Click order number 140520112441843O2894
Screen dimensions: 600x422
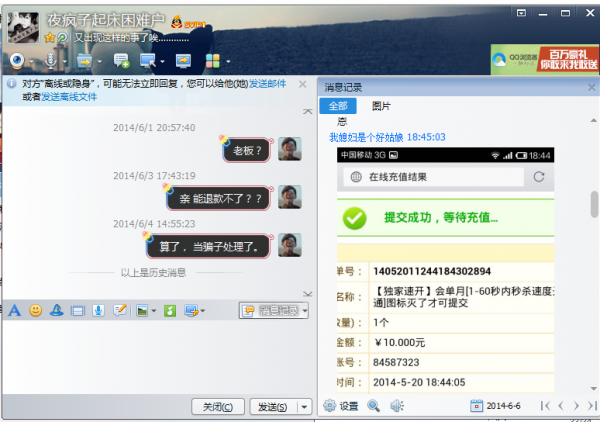click(432, 271)
